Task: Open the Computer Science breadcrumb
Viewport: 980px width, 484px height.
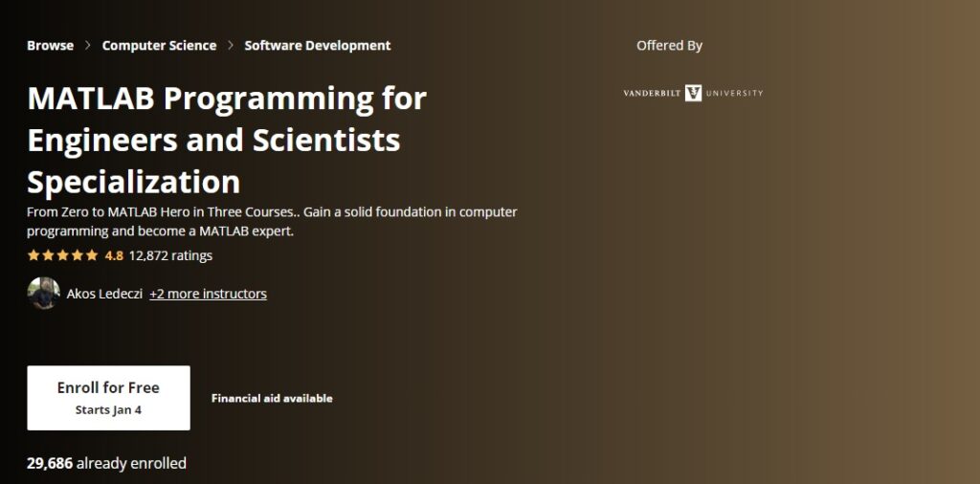Action: [x=160, y=46]
